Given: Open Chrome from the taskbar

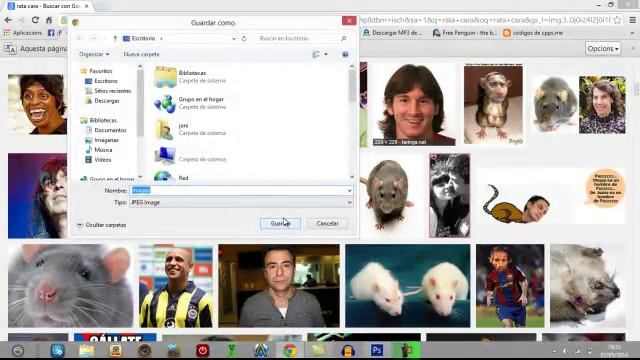Looking at the screenshot, I should [x=290, y=350].
